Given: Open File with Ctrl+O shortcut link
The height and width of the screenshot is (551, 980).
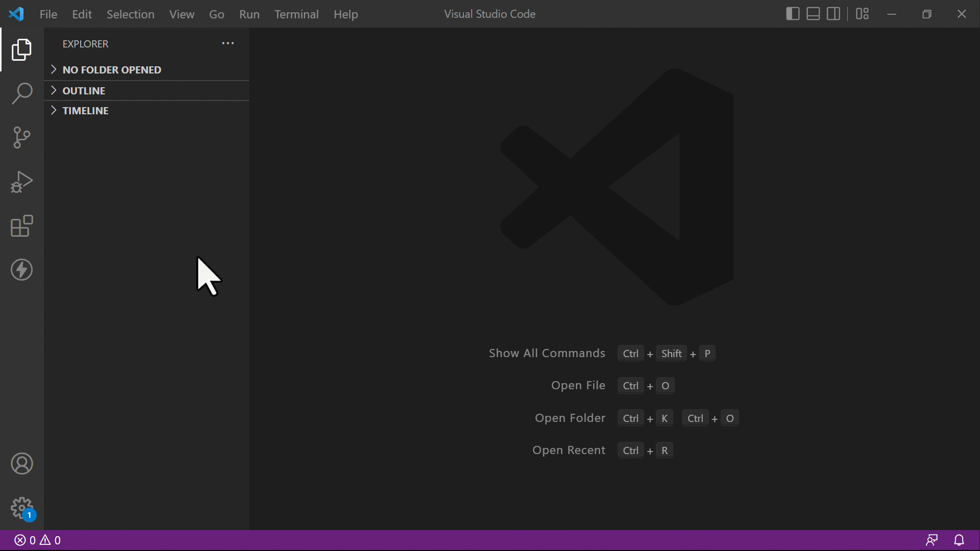Looking at the screenshot, I should 577,385.
